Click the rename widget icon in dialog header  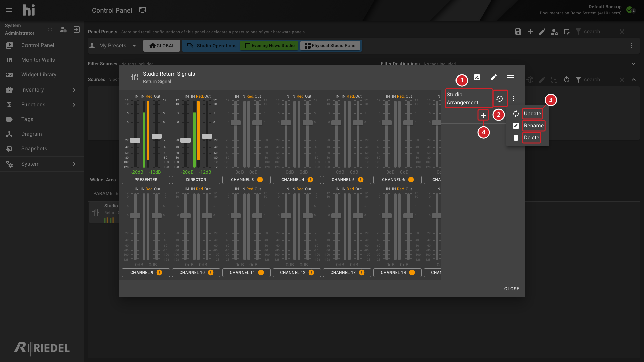(477, 77)
